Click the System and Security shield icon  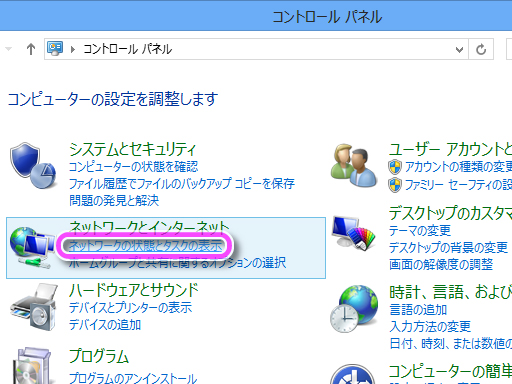(33, 165)
